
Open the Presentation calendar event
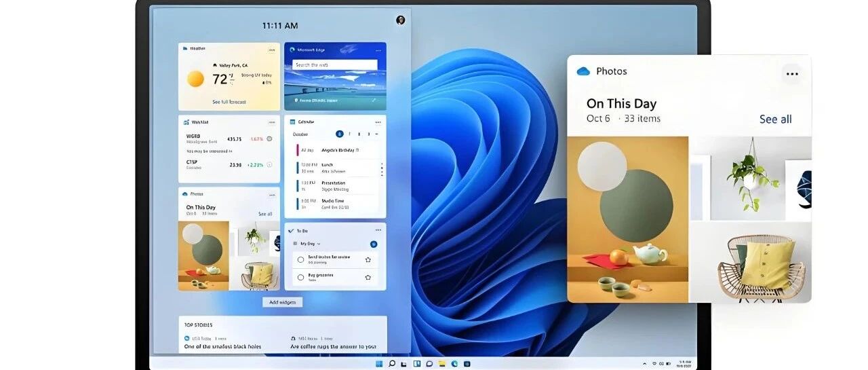pyautogui.click(x=336, y=186)
